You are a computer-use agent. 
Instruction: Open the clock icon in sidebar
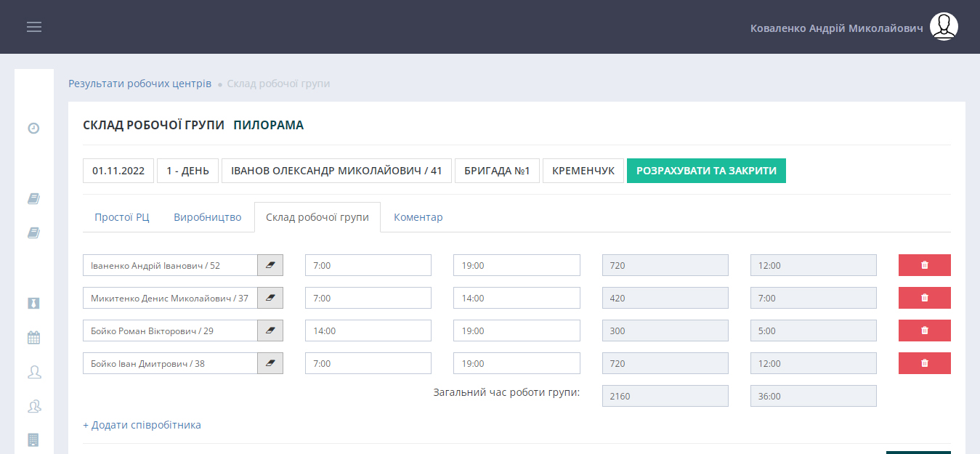[33, 129]
